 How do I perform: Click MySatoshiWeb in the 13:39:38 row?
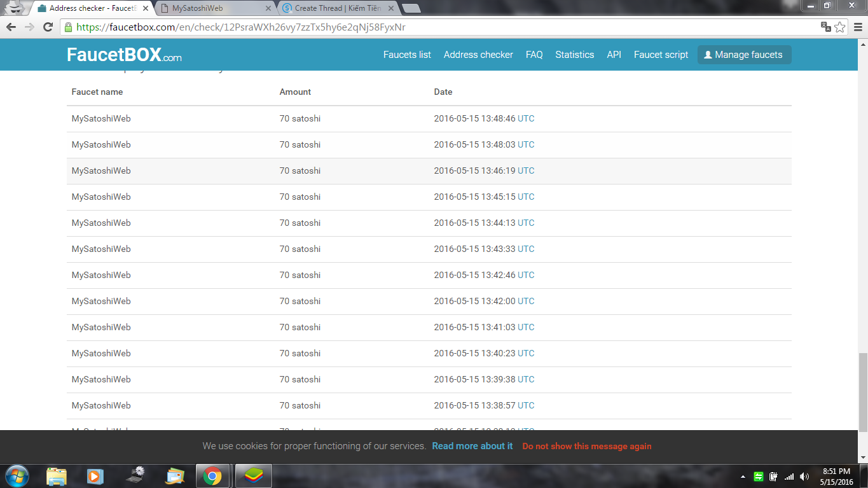click(x=101, y=379)
